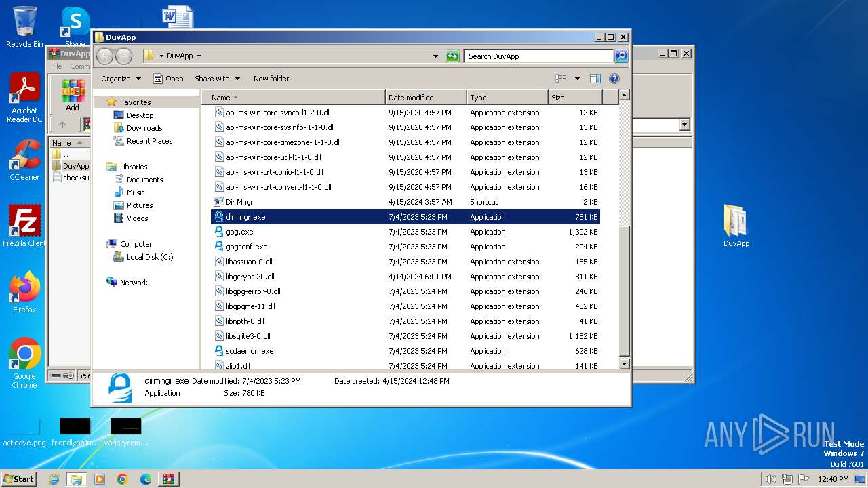The image size is (868, 488).
Task: Open Documents library
Action: coord(144,180)
